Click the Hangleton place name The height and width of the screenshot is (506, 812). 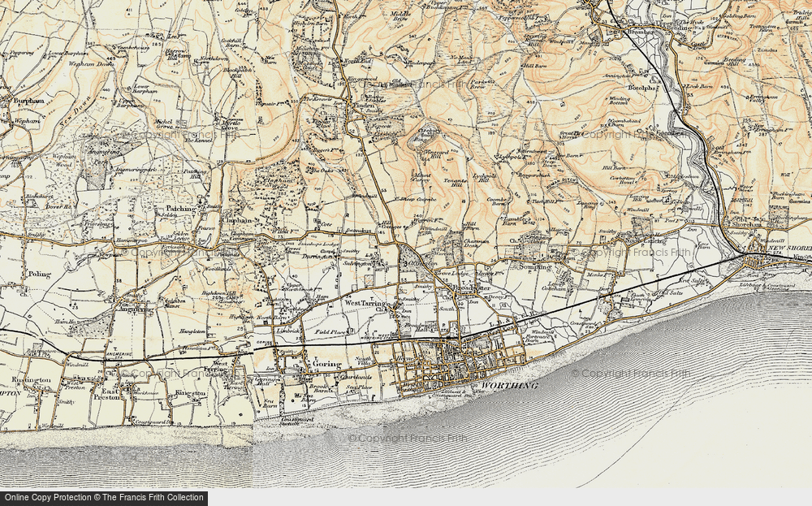(x=192, y=331)
